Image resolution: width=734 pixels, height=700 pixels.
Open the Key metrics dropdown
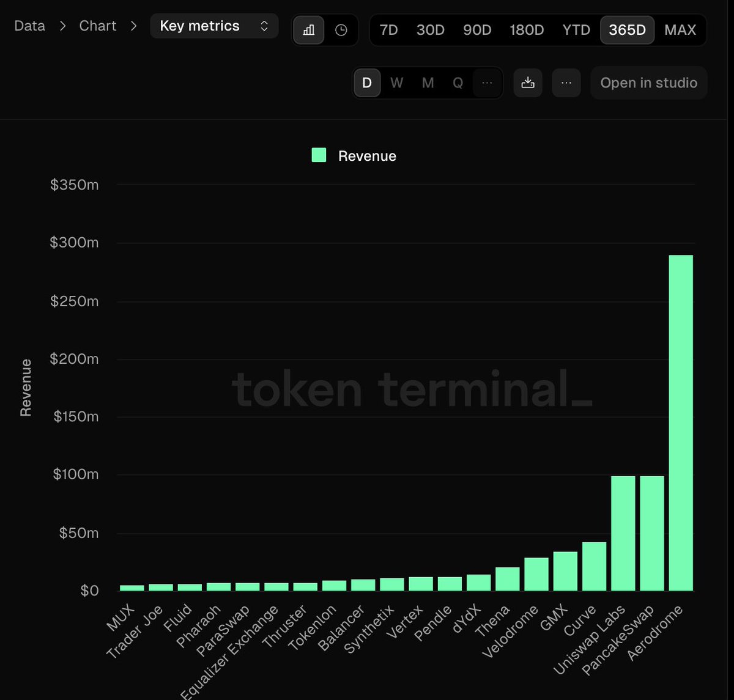point(214,26)
